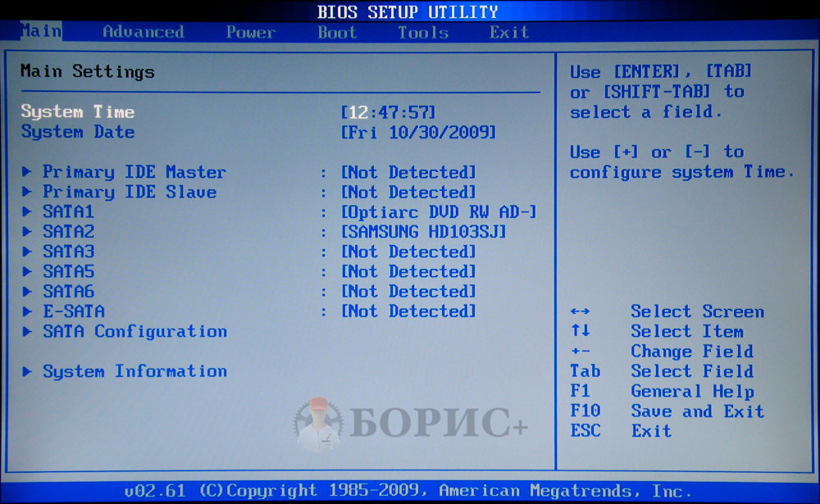Click the Select Screen help text
This screenshot has height=504, width=820.
(x=697, y=311)
